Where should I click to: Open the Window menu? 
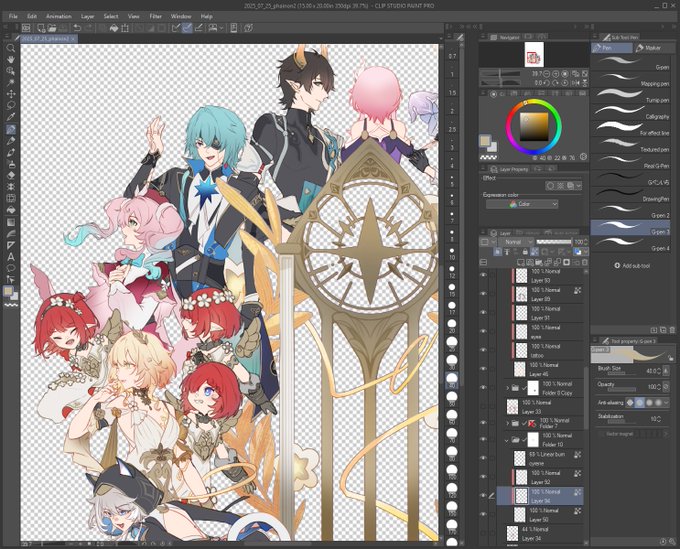point(181,16)
